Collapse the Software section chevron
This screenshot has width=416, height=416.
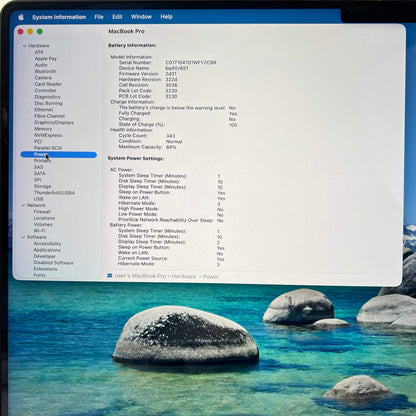[x=24, y=237]
